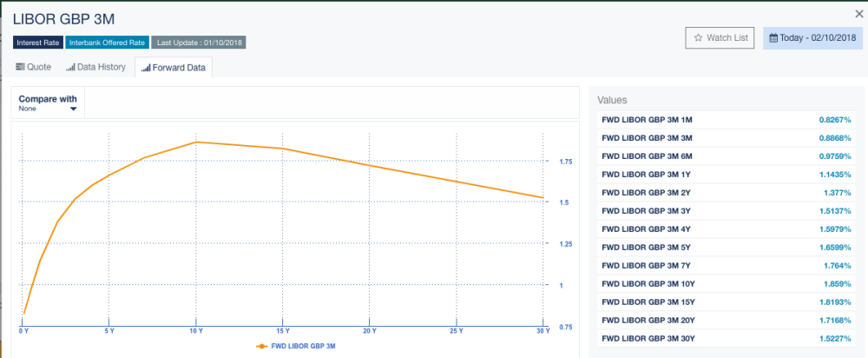Click the calendar icon beside Today
868x358 pixels.
(x=773, y=38)
